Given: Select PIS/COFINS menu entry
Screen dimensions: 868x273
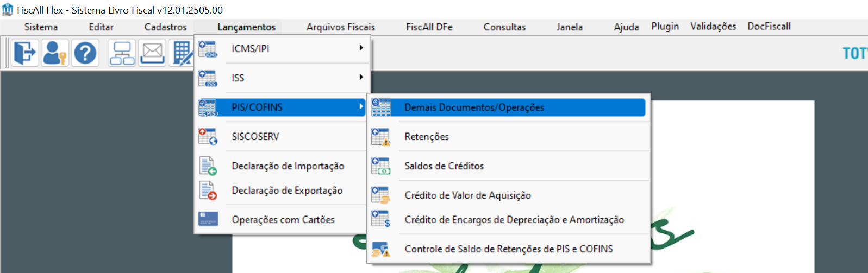Looking at the screenshot, I should (282, 107).
